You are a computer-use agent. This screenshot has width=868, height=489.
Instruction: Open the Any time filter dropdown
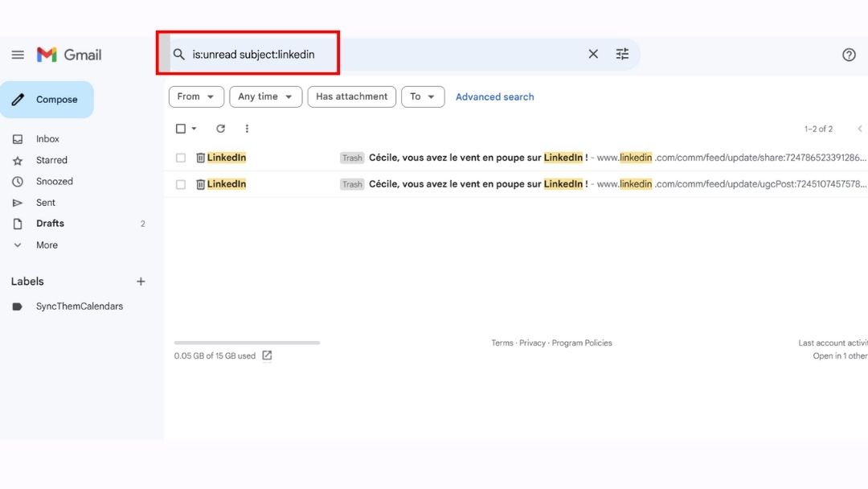coord(266,97)
